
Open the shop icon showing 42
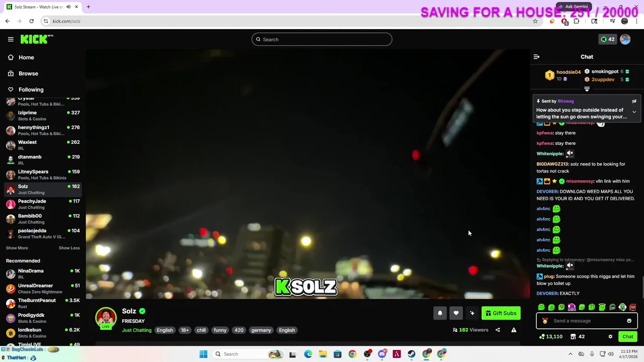click(x=577, y=336)
